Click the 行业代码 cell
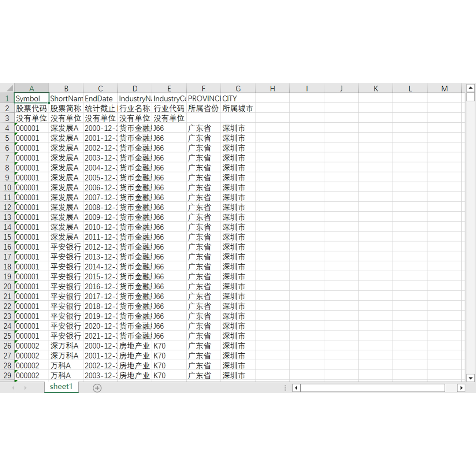The width and height of the screenshot is (476, 476). pos(169,108)
